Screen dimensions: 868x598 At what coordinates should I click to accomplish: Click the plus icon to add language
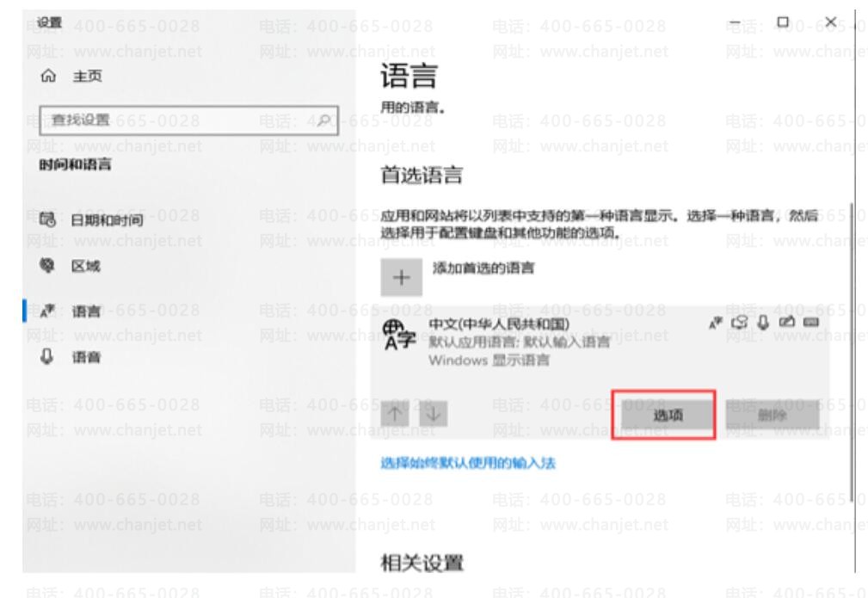402,277
